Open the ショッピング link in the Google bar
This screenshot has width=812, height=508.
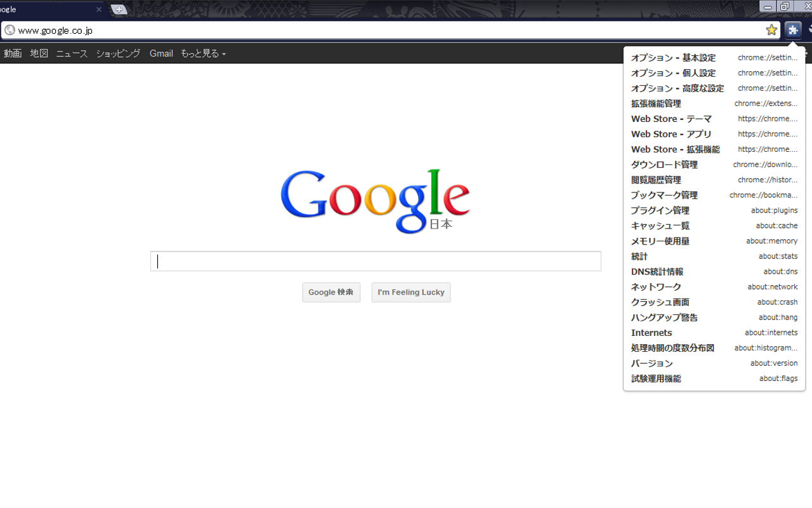(x=118, y=53)
